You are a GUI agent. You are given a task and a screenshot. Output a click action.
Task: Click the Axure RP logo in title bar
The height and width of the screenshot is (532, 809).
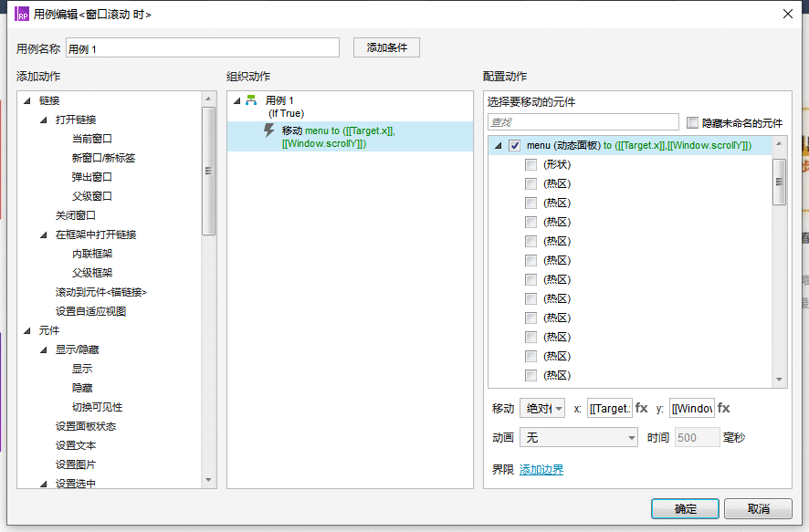tap(22, 14)
